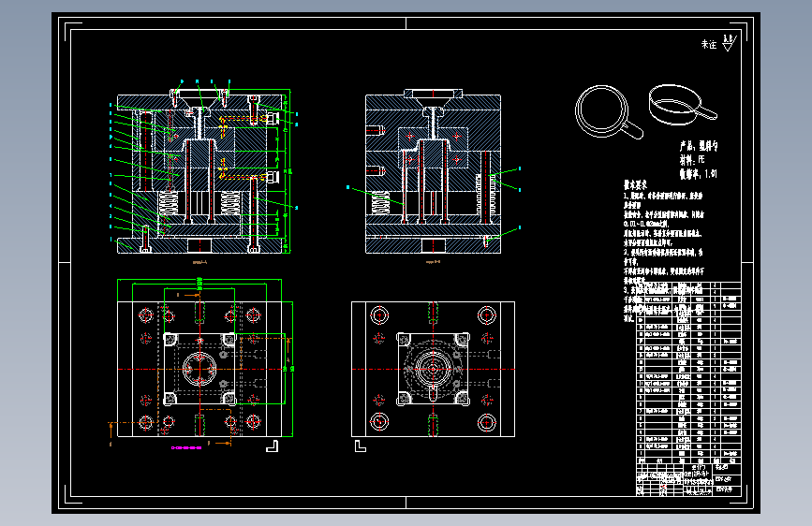Screen dimensions: 812x526
Task: Select the L-shaped section marker by the left plan view
Action: coord(273,446)
